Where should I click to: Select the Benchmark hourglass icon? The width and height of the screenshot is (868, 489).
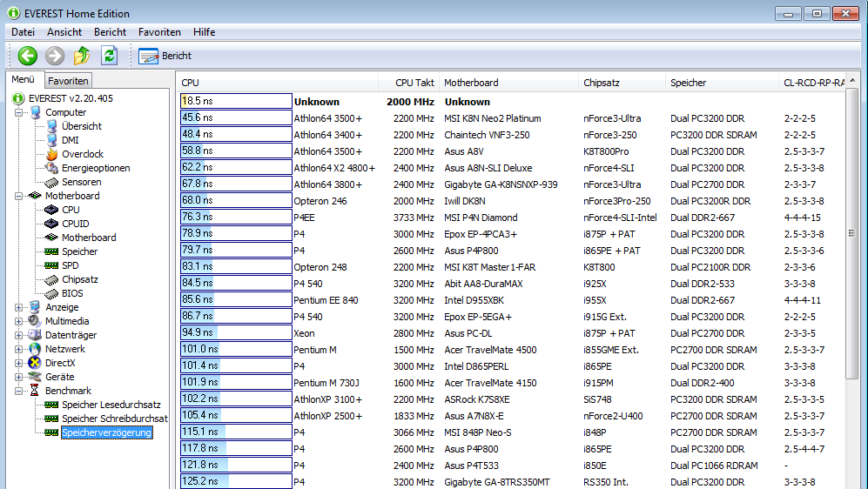pos(35,391)
